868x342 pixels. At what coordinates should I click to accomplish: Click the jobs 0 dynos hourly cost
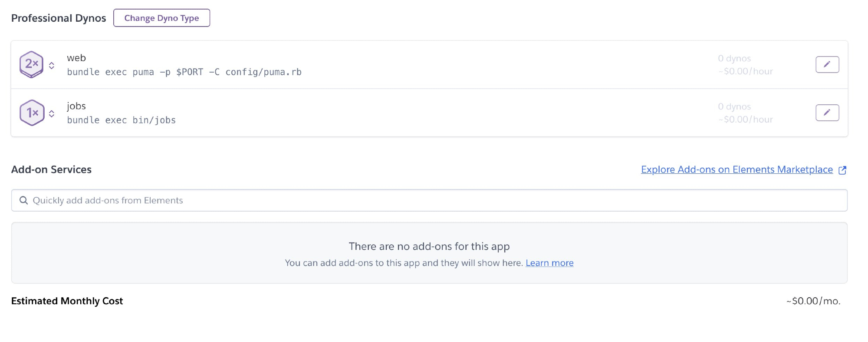click(x=745, y=120)
